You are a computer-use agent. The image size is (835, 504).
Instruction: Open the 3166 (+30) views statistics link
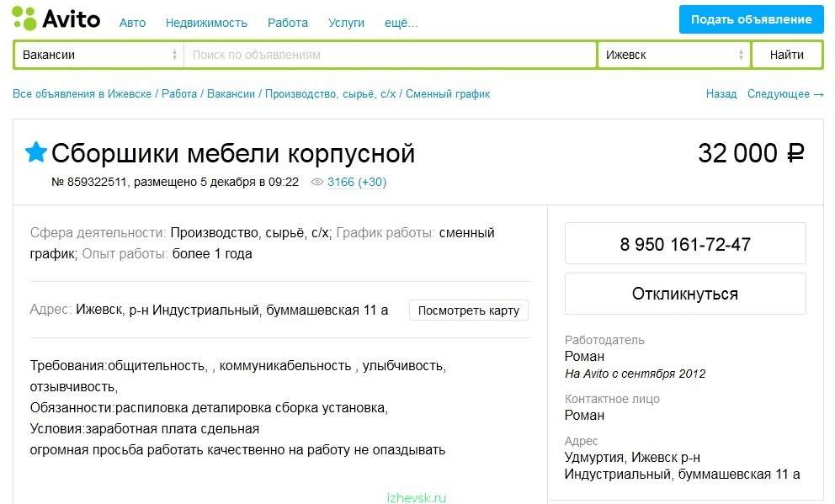coord(357,182)
